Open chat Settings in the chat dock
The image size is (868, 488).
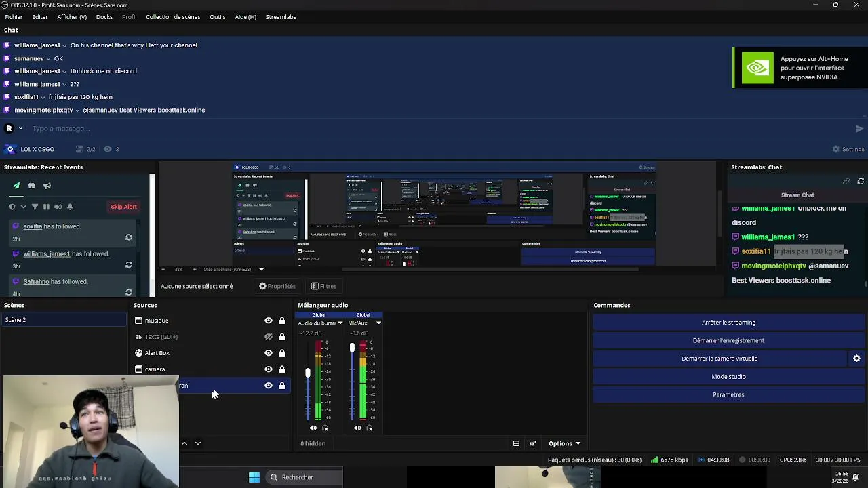(848, 149)
